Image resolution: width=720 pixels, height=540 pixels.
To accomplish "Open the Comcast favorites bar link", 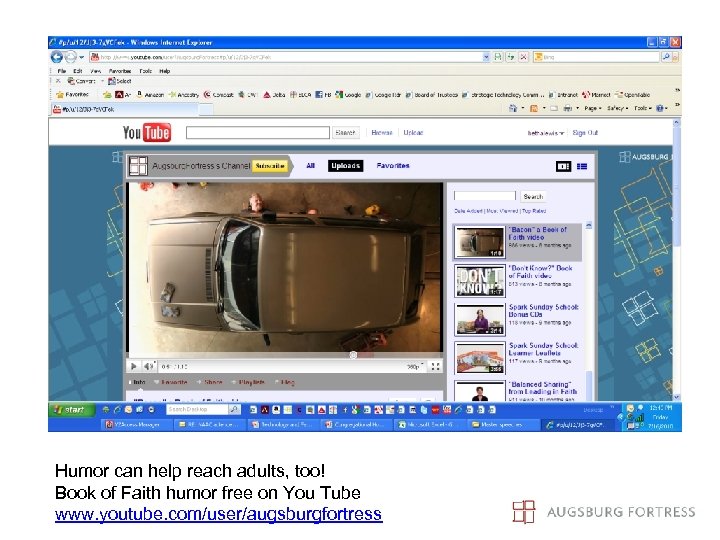I will 219,95.
